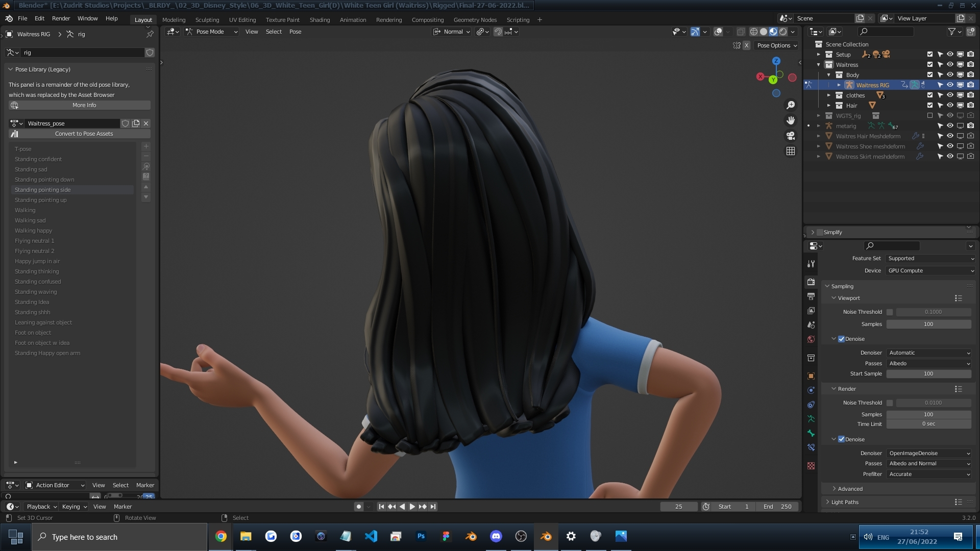Click the More Info button
This screenshot has height=551, width=980.
[x=84, y=105]
